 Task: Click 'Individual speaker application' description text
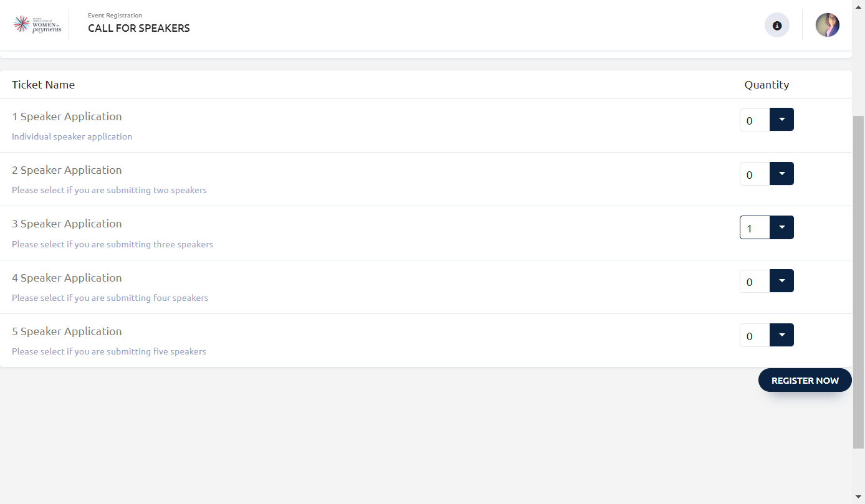tap(72, 136)
